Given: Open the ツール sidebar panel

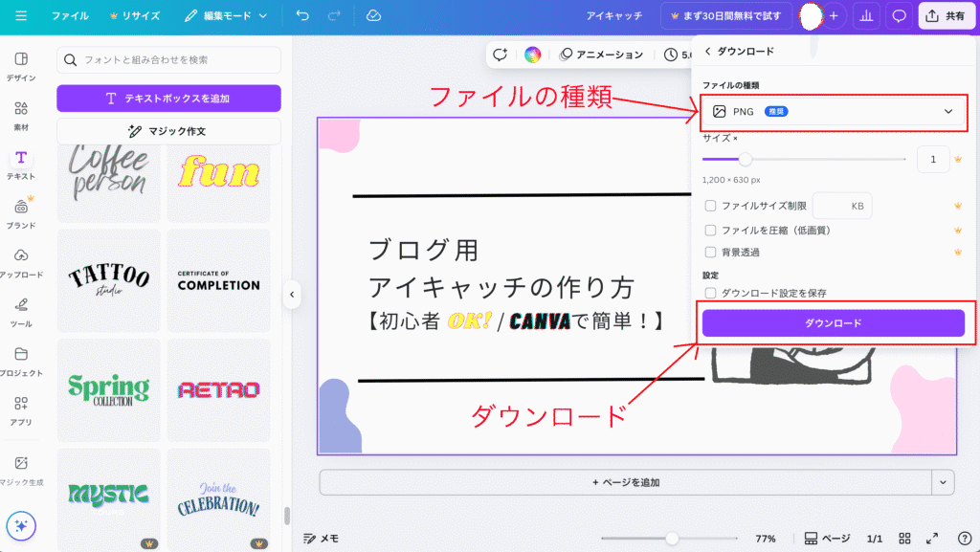Looking at the screenshot, I should pos(21,312).
